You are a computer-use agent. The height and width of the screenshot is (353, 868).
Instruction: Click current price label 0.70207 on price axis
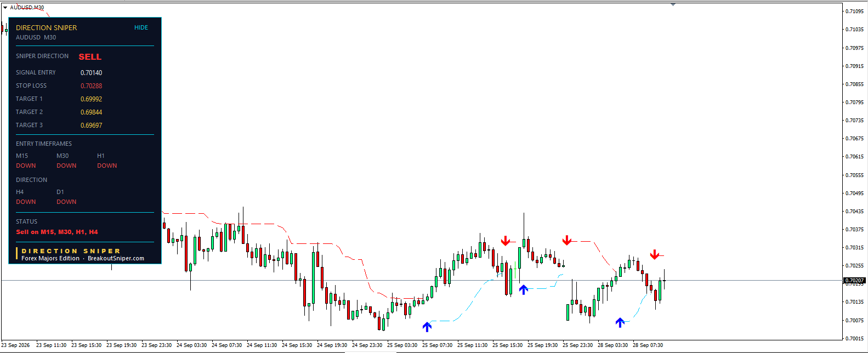click(x=854, y=281)
